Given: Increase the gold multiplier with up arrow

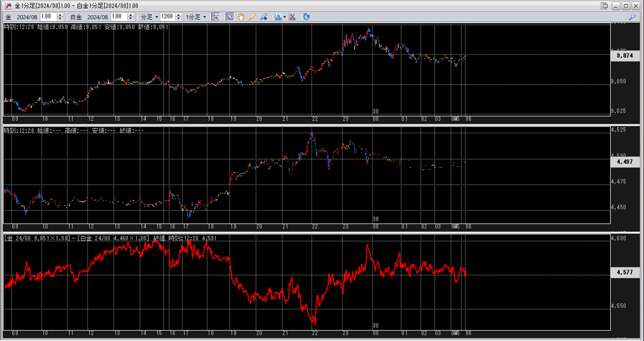Looking at the screenshot, I should 60,15.
